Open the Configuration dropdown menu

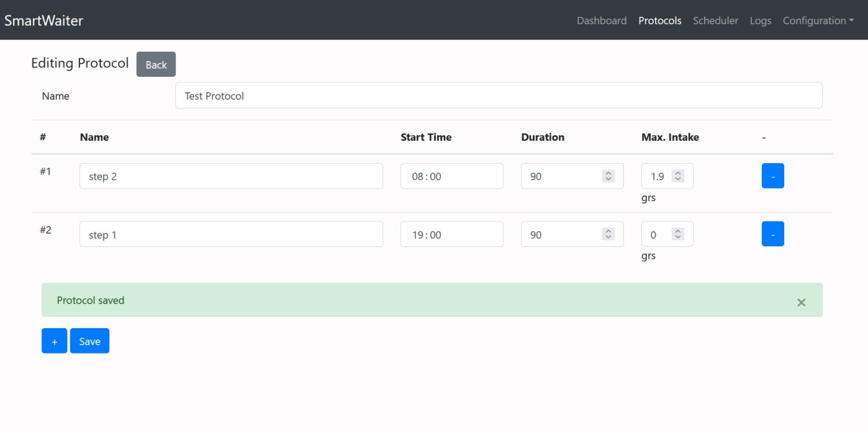(818, 20)
